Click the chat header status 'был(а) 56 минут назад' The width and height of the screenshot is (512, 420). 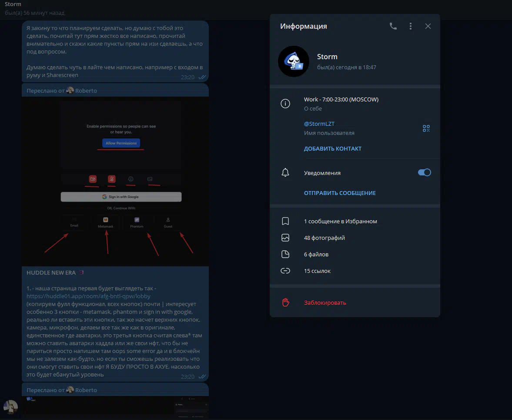click(x=35, y=13)
